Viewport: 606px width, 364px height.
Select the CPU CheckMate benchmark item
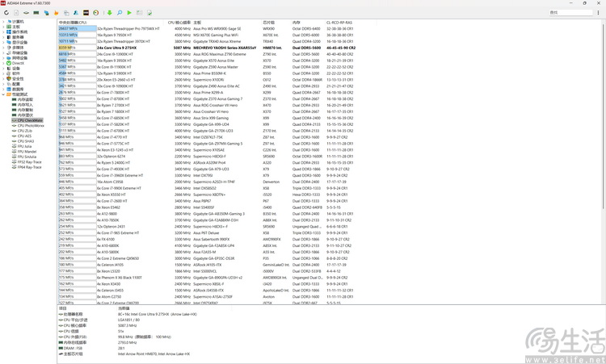(27, 120)
